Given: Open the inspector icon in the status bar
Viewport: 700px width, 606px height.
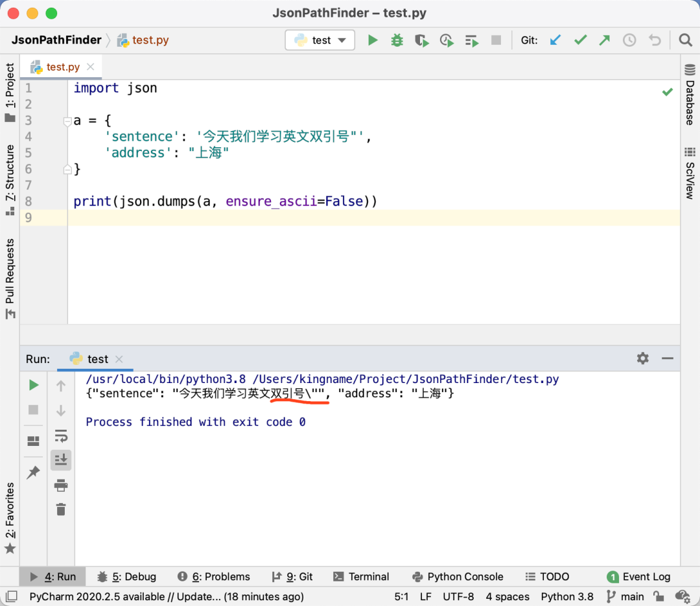Looking at the screenshot, I should pos(682,596).
